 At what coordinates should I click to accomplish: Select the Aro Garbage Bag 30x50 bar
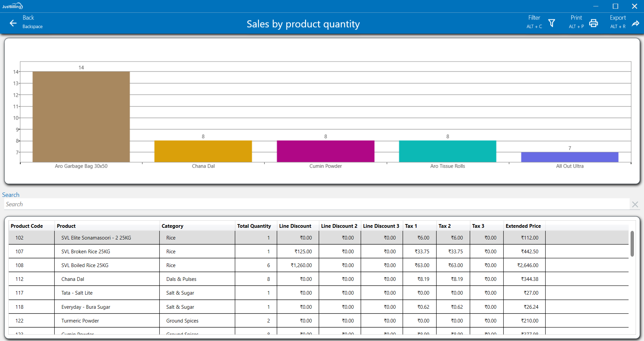(81, 117)
